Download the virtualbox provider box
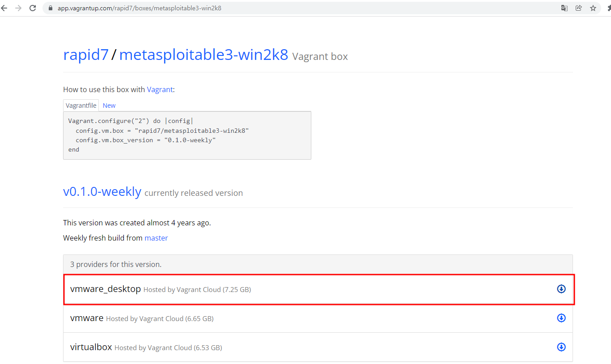Image resolution: width=611 pixels, height=364 pixels. [x=561, y=347]
